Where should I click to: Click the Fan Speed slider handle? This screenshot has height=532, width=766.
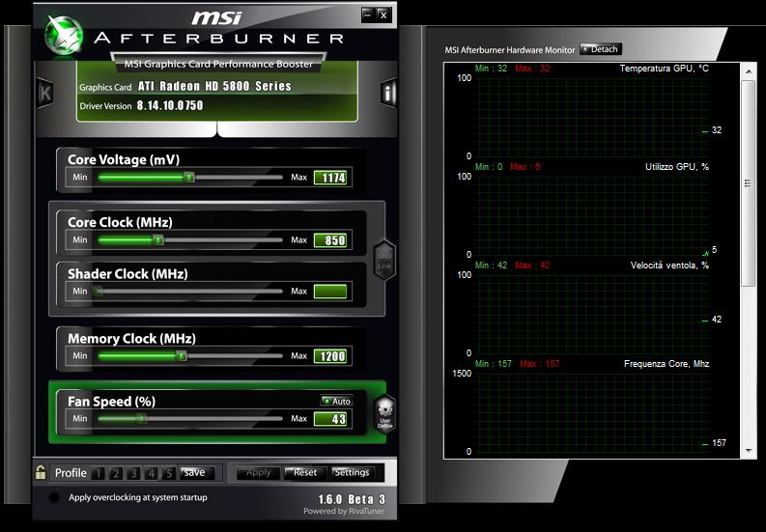[141, 419]
